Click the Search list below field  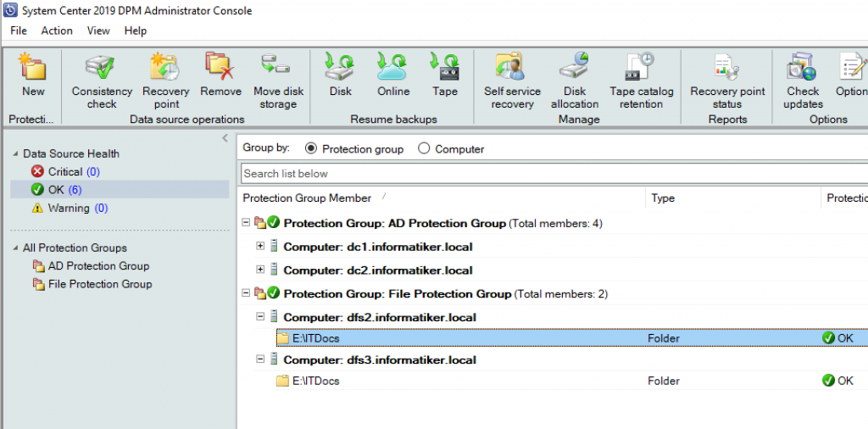coord(554,173)
